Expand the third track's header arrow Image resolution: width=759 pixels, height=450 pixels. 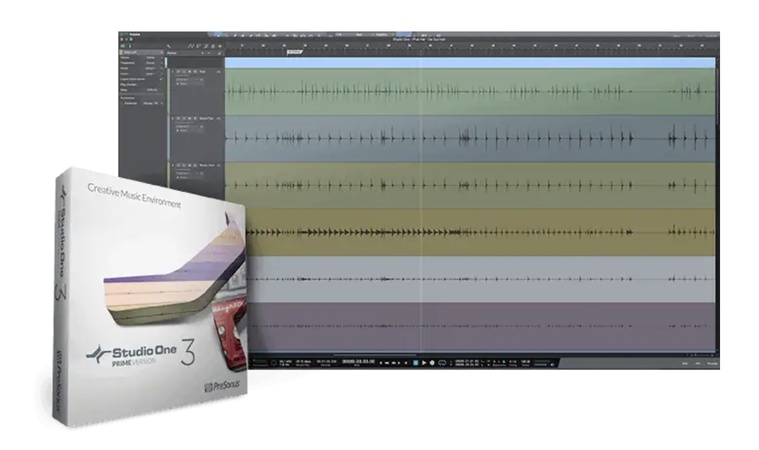point(172,165)
